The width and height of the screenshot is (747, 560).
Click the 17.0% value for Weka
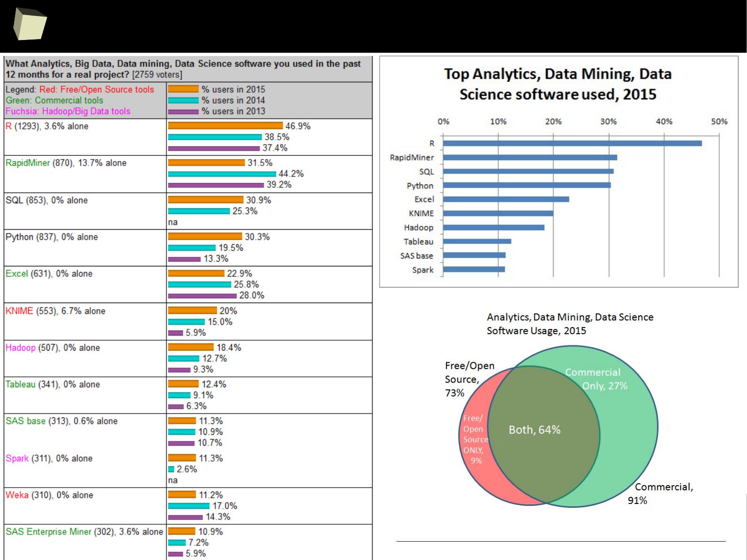[x=225, y=505]
